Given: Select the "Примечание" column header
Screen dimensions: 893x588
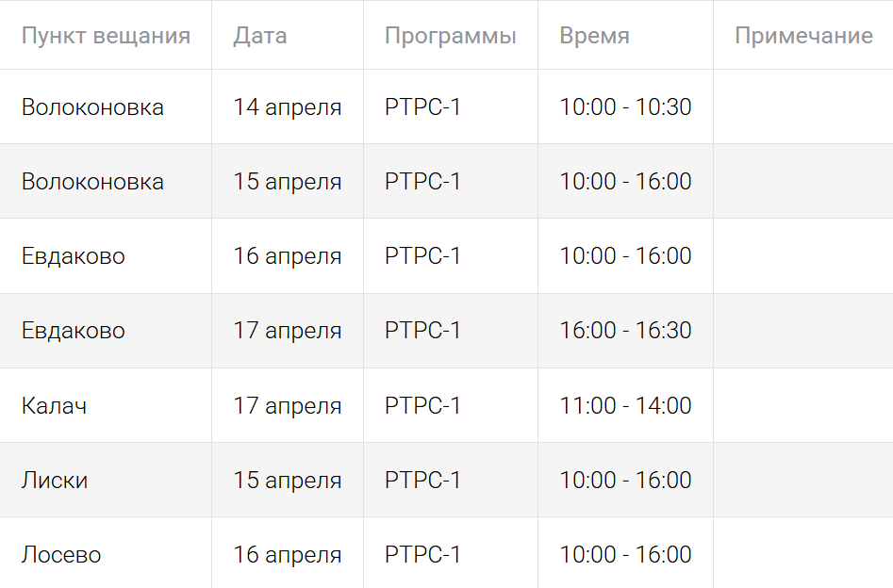Looking at the screenshot, I should [x=803, y=36].
